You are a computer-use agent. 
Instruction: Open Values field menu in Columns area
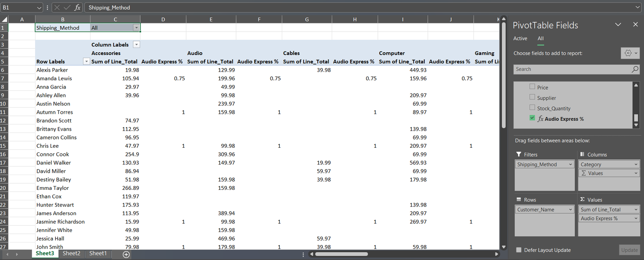(636, 173)
